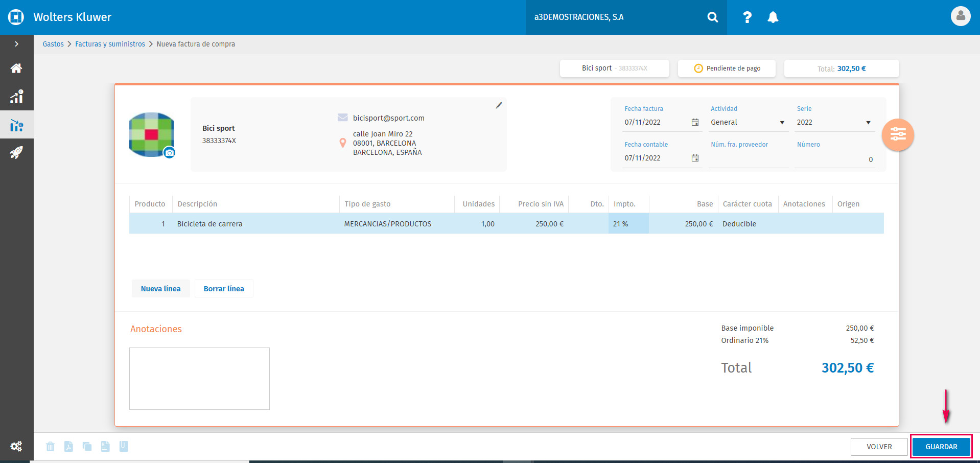Select the Bicicleta de carrera description cell
This screenshot has width=980, height=463.
point(256,224)
